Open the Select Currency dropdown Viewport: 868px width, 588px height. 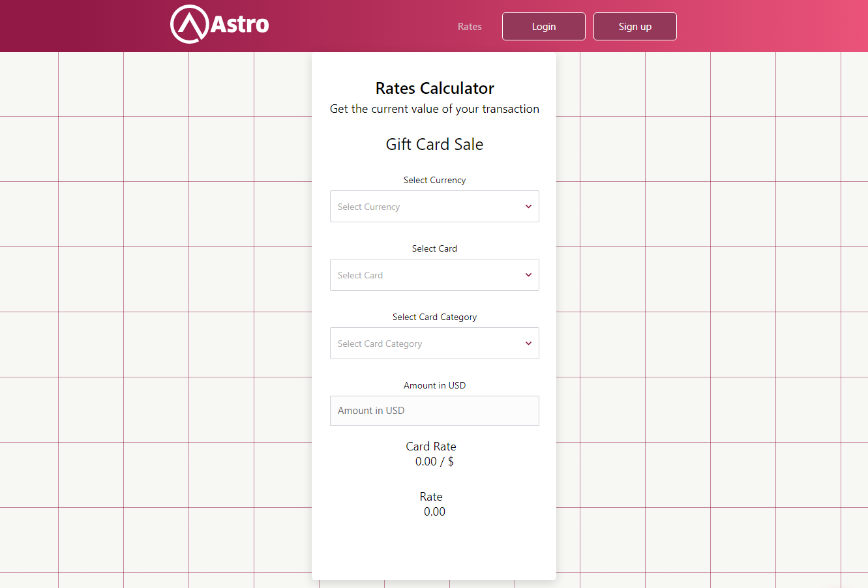[434, 207]
